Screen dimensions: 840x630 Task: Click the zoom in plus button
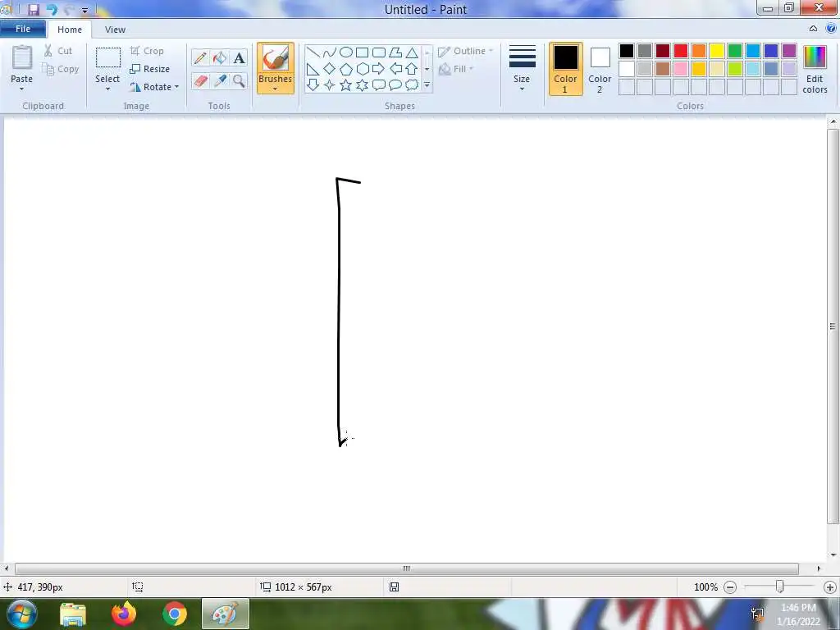[830, 587]
